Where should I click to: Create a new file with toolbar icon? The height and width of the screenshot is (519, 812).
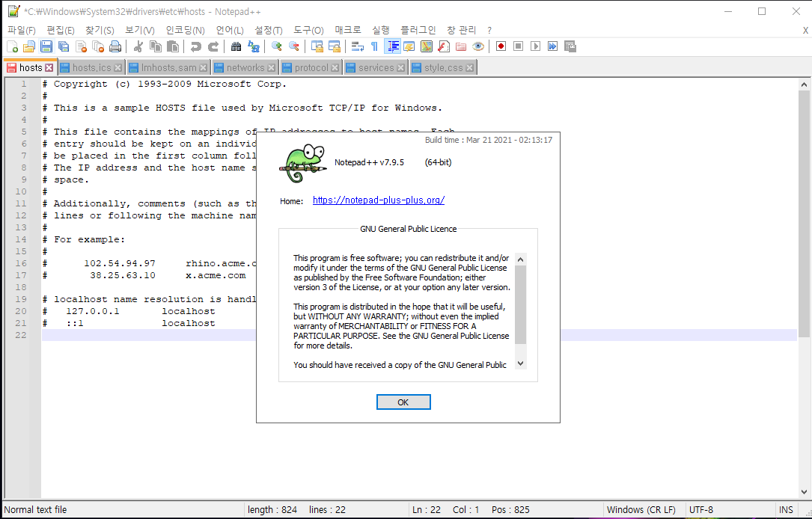[x=13, y=46]
